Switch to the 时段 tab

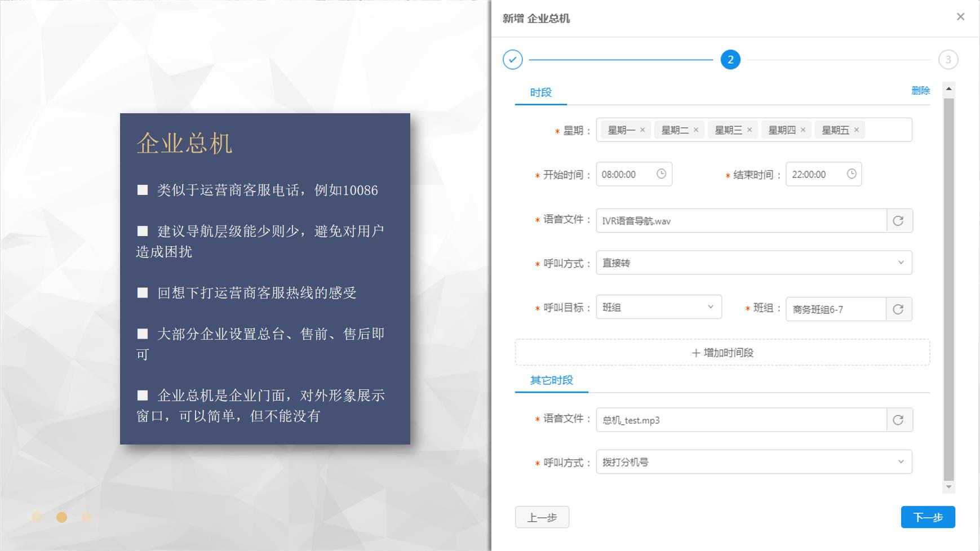pos(540,92)
